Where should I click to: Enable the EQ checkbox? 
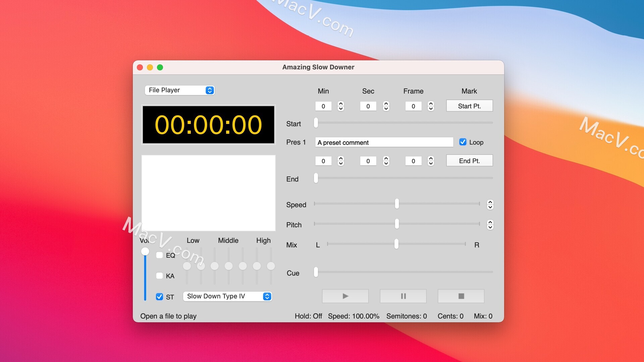[160, 255]
